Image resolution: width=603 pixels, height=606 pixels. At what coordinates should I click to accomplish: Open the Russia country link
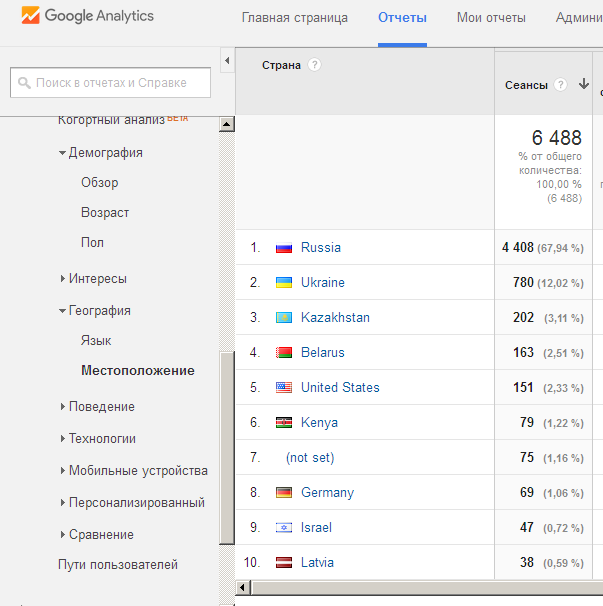321,247
